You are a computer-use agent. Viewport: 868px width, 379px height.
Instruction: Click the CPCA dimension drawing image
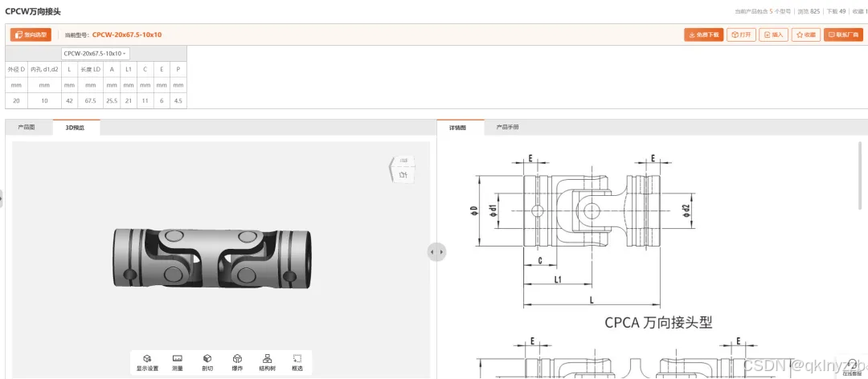pos(583,230)
